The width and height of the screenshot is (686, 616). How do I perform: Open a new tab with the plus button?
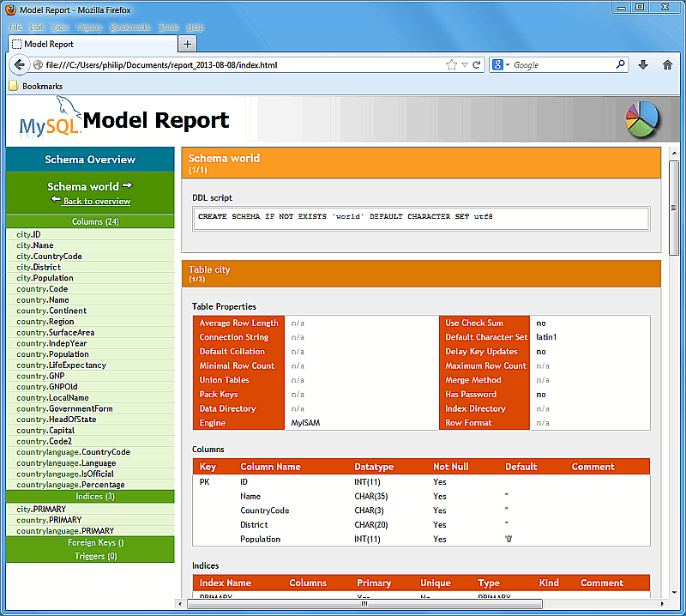187,43
